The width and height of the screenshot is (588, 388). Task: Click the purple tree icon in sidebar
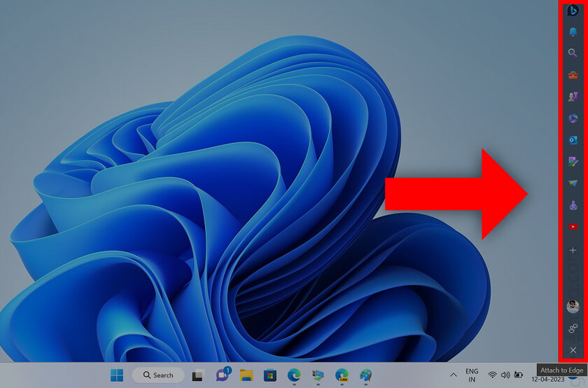point(573,205)
